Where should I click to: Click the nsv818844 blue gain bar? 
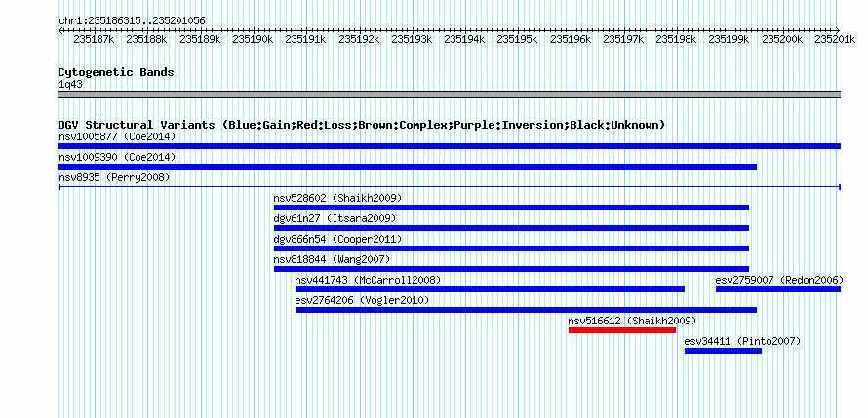[511, 269]
